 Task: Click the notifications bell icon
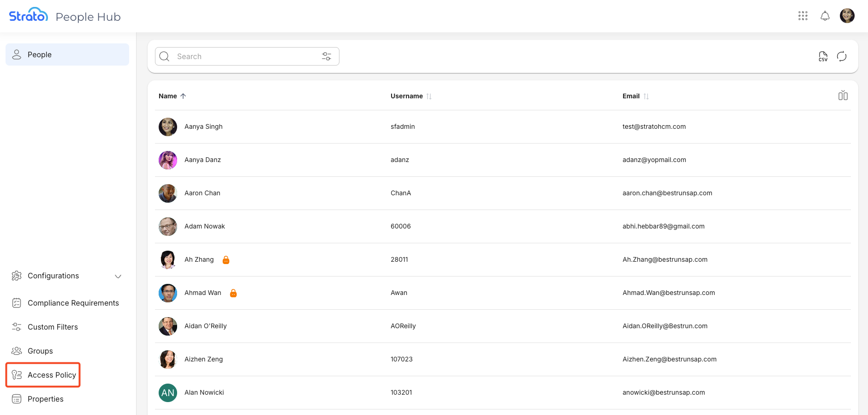point(825,16)
